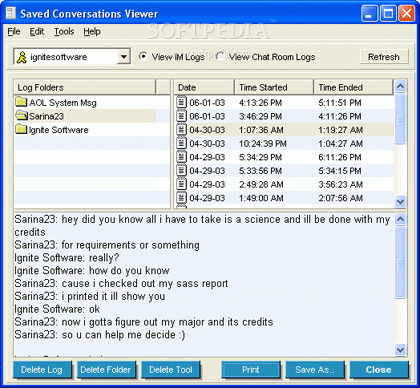Open the Help menu
Screen dimensions: 420x388
pyautogui.click(x=92, y=32)
